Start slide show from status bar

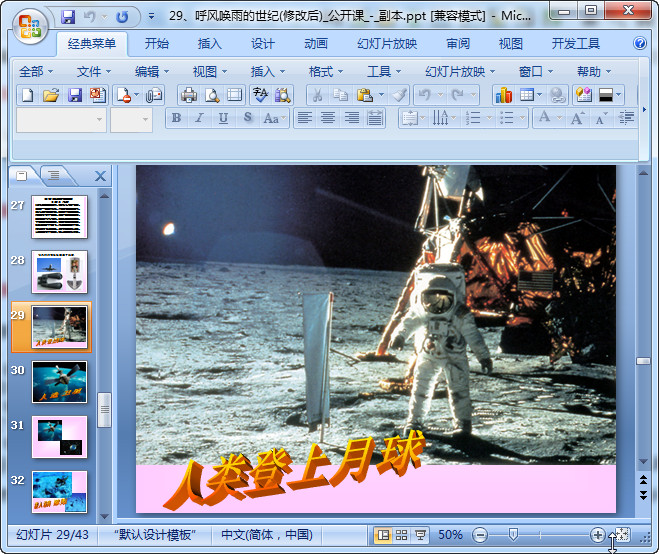419,535
